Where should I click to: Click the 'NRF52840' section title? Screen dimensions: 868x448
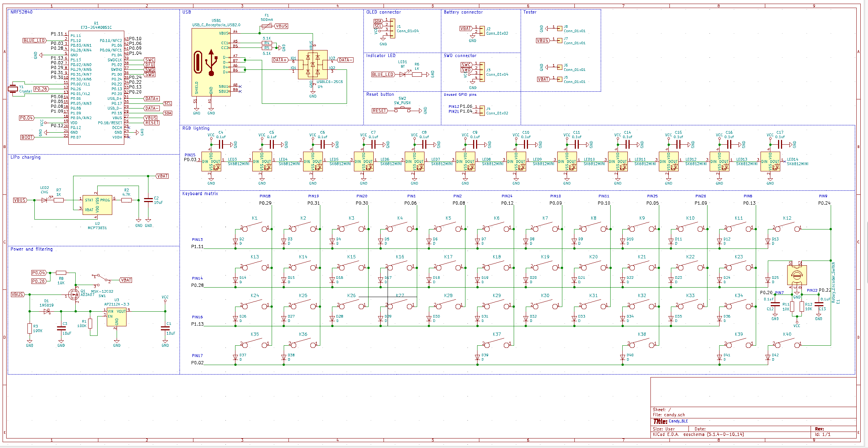pyautogui.click(x=22, y=12)
